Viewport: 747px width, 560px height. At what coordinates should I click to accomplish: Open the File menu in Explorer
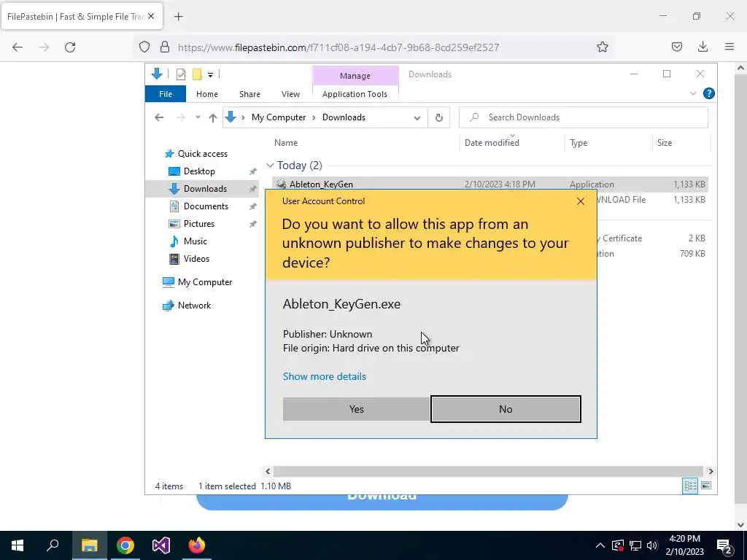[x=166, y=94]
